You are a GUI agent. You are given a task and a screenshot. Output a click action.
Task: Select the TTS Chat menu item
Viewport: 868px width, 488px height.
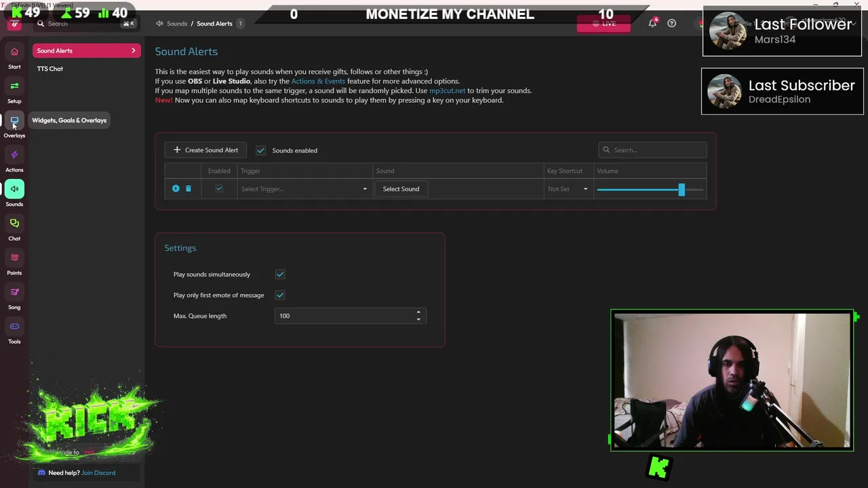click(x=50, y=68)
